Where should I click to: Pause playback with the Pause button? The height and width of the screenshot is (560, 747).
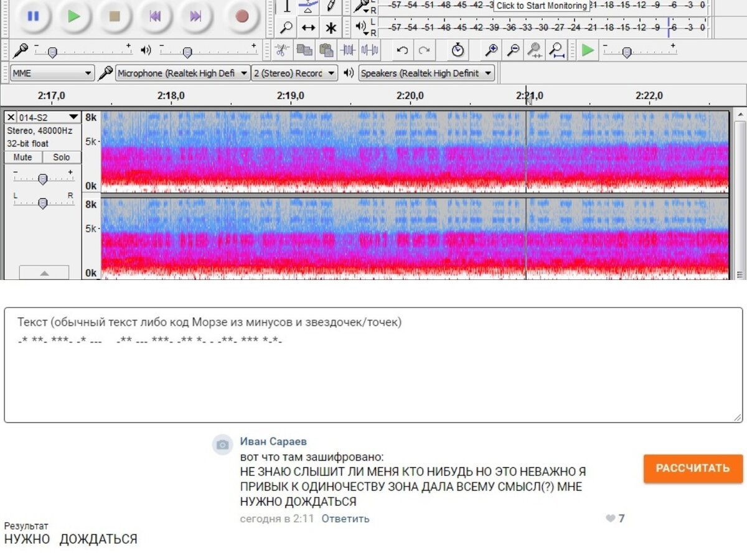34,16
